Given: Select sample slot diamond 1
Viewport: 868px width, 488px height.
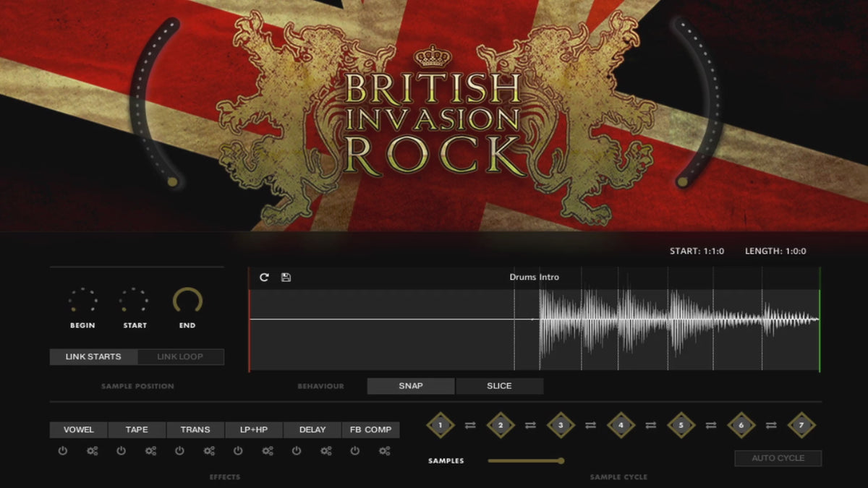Looking at the screenshot, I should [440, 426].
